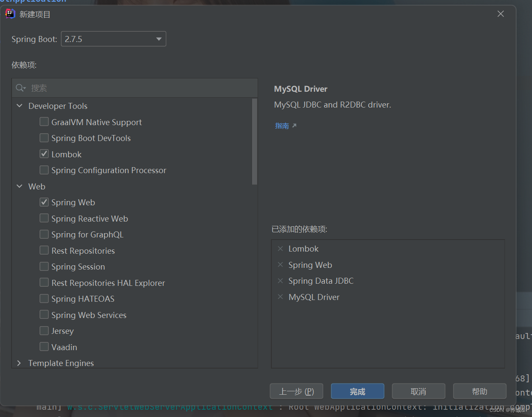
Task: Click the magnifier icon in the dependency search
Action: [20, 87]
